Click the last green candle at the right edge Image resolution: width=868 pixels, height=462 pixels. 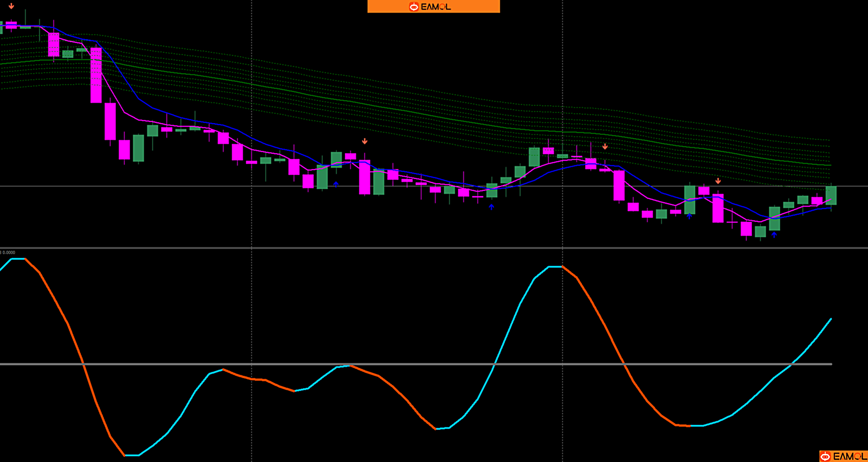click(x=831, y=195)
